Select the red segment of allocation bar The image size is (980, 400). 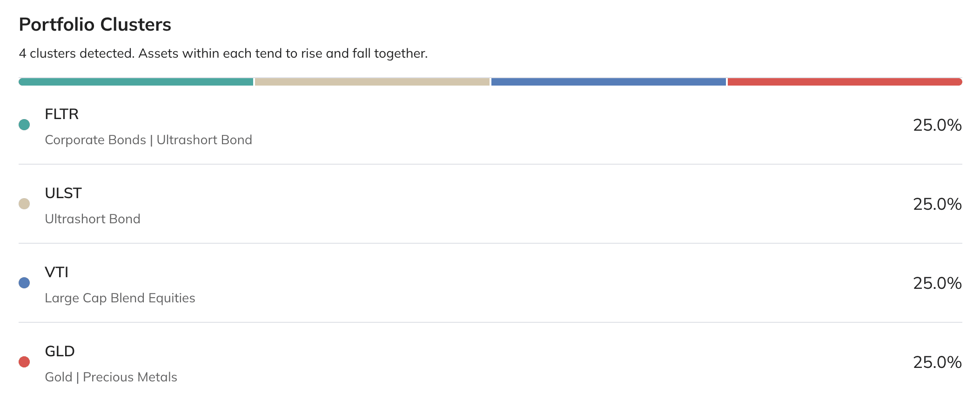click(845, 82)
